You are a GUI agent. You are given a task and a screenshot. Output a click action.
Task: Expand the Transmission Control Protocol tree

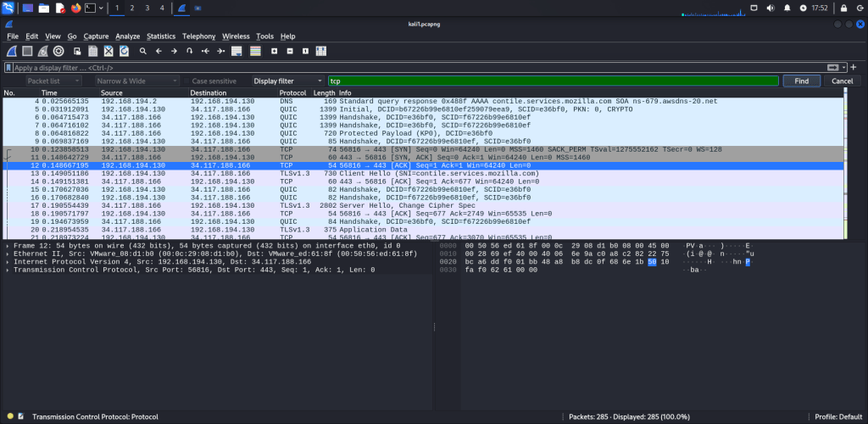(8, 270)
